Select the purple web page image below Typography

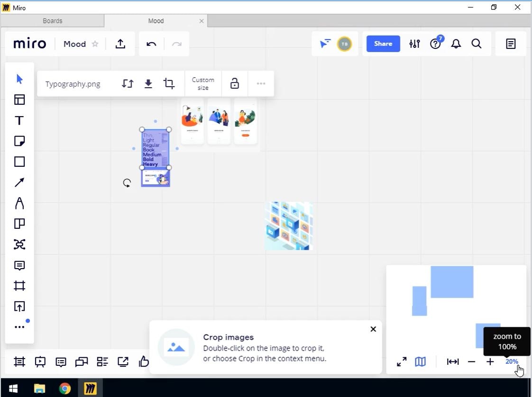click(x=156, y=178)
